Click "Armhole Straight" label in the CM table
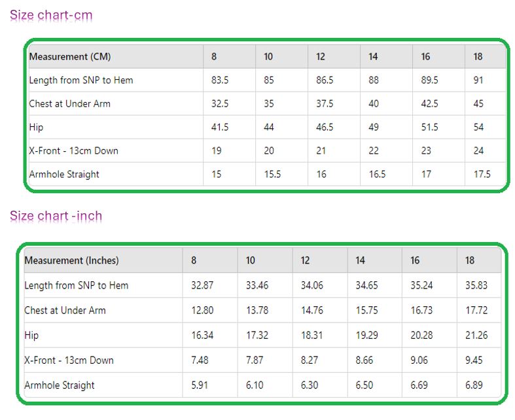The image size is (515, 420). (64, 175)
